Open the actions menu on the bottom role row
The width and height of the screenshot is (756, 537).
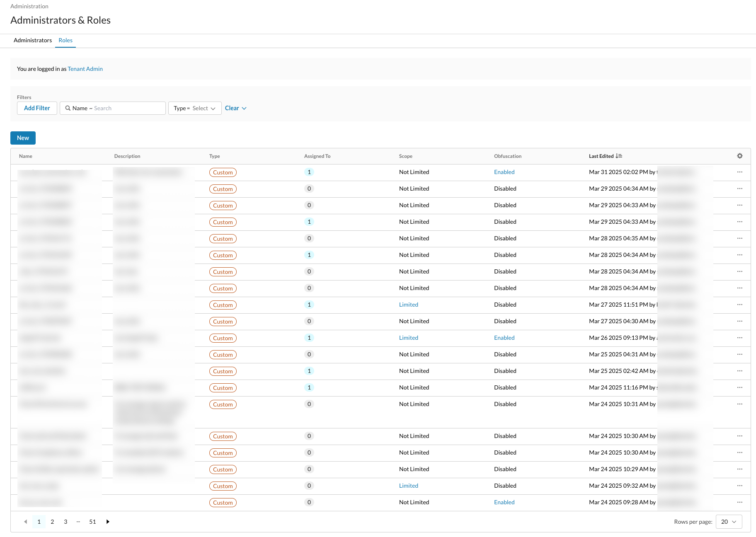[x=740, y=502]
